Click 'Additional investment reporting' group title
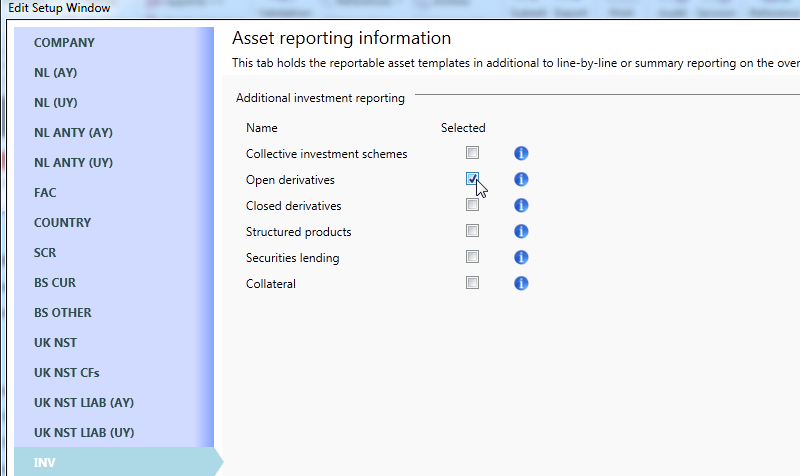 coord(320,98)
